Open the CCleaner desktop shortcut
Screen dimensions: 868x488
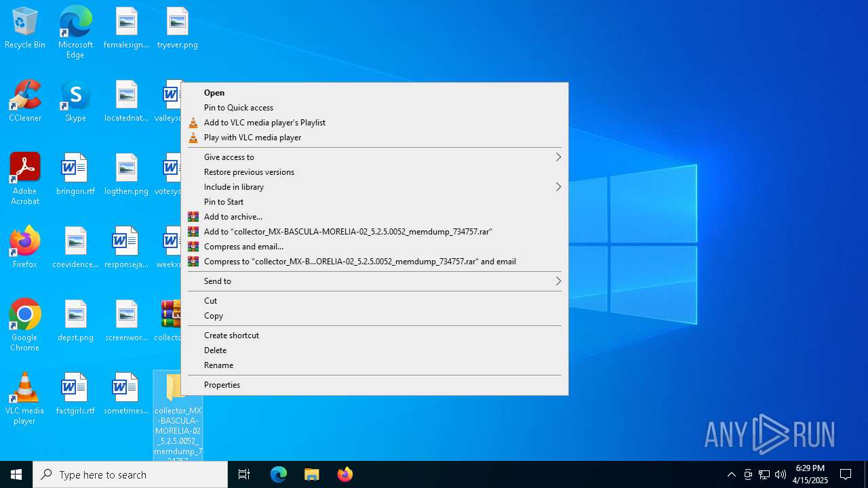[x=25, y=102]
